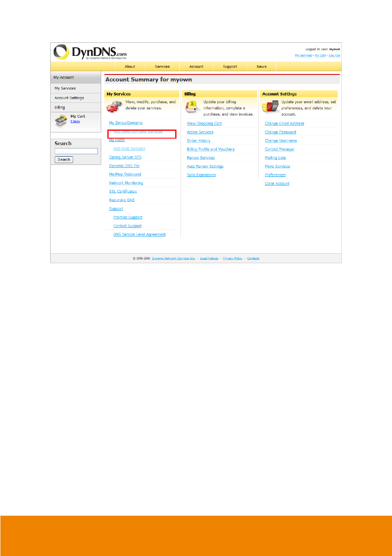Open the Support menu in the navigation bar
Viewport: 392px width, 556px height.
point(230,67)
